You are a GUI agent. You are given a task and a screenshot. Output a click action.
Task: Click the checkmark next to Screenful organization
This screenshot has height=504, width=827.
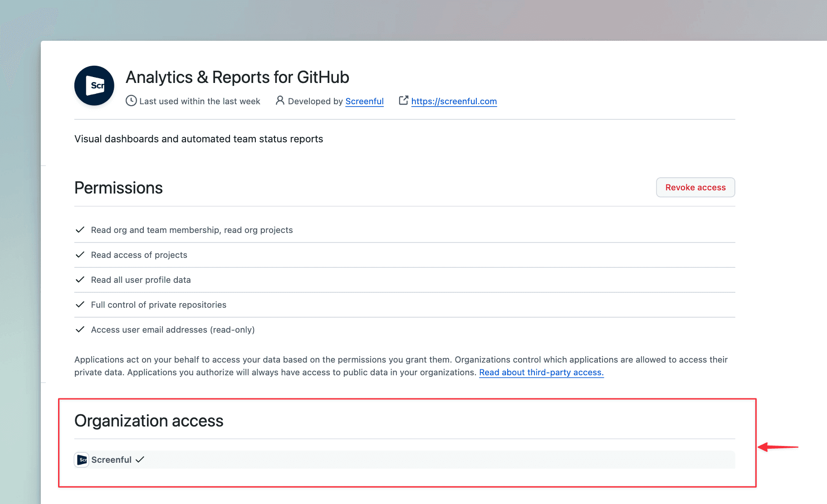pyautogui.click(x=140, y=460)
